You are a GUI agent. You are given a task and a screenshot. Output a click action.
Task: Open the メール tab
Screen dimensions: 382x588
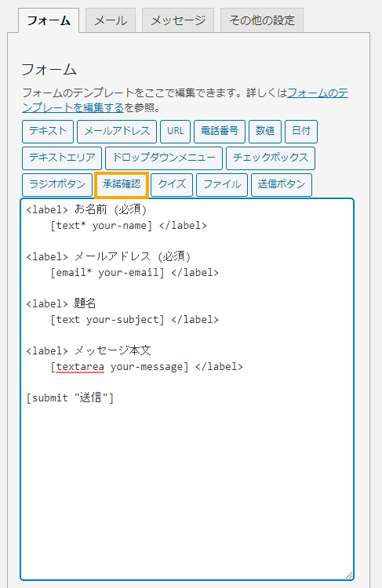click(x=111, y=20)
